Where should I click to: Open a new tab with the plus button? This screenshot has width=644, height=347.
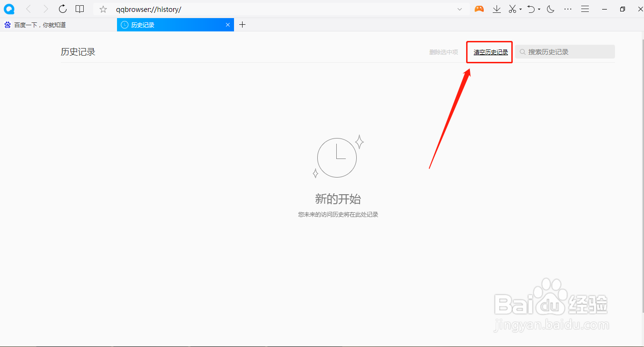[x=242, y=25]
